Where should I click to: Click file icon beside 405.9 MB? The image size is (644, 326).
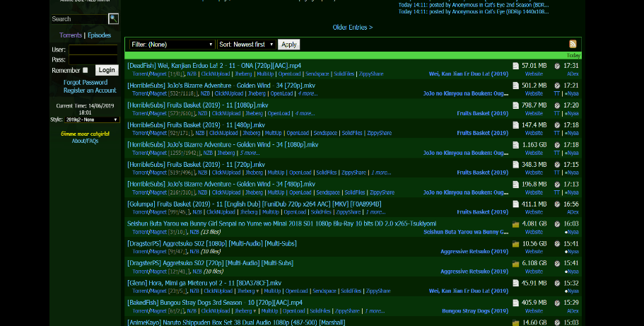click(x=515, y=303)
